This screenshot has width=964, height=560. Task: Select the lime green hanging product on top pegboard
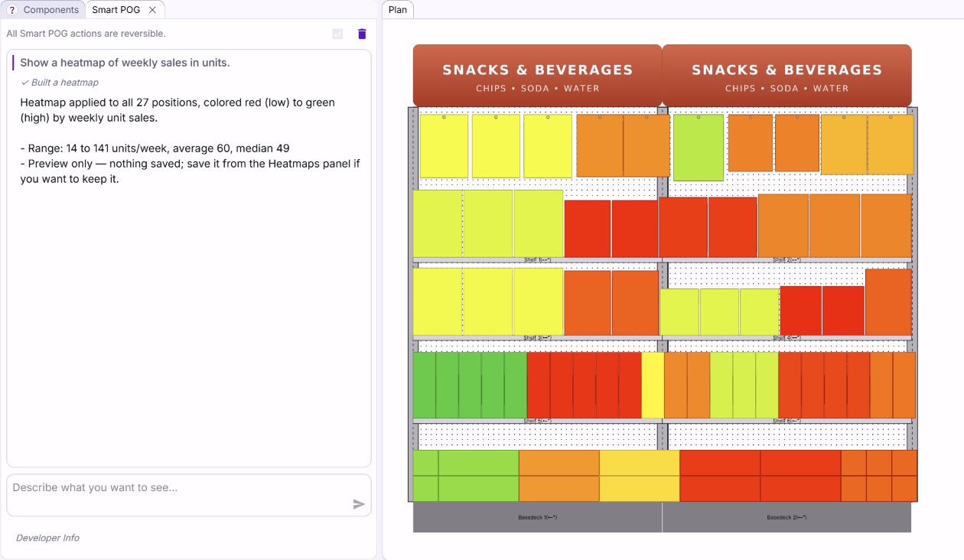699,148
